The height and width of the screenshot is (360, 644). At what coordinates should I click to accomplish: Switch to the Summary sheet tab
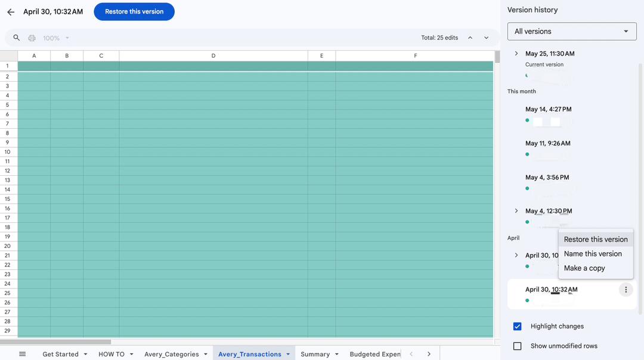[315, 354]
